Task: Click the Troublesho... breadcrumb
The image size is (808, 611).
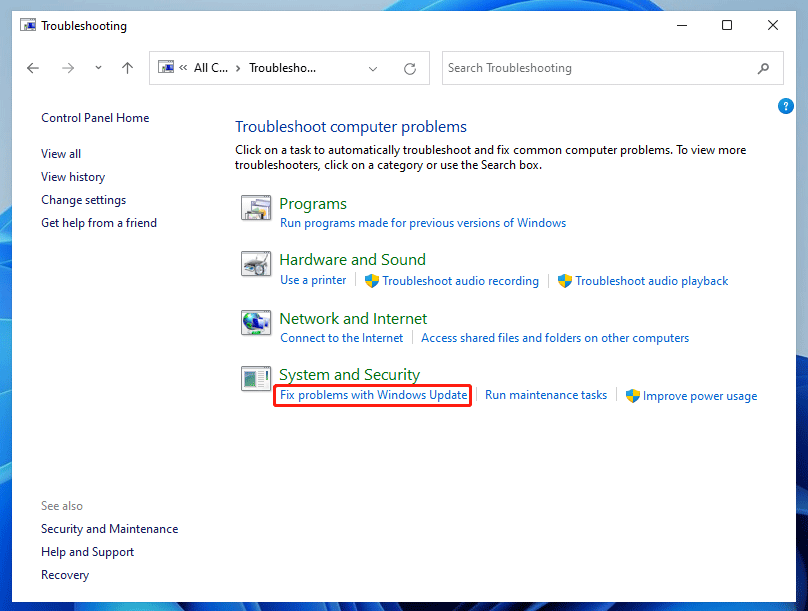Action: coord(282,68)
